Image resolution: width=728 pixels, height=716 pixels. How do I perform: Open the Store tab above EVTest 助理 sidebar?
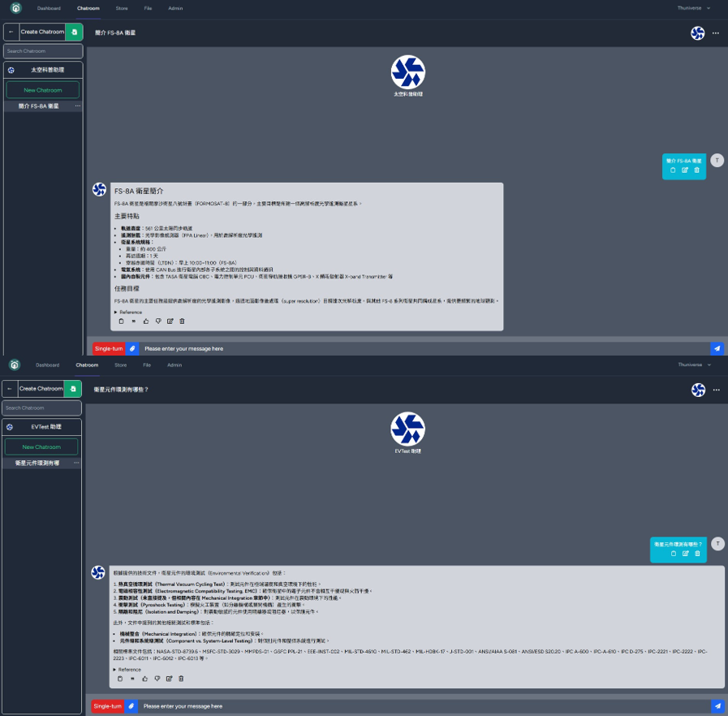[120, 365]
